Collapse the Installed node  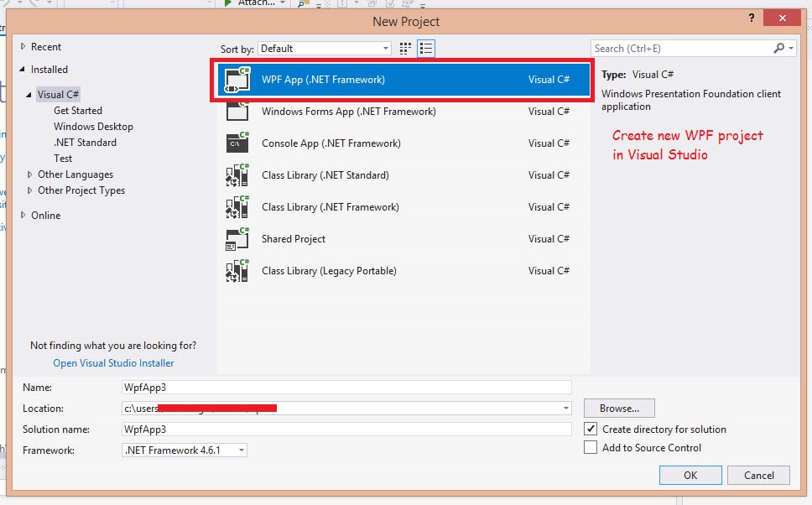tap(23, 69)
